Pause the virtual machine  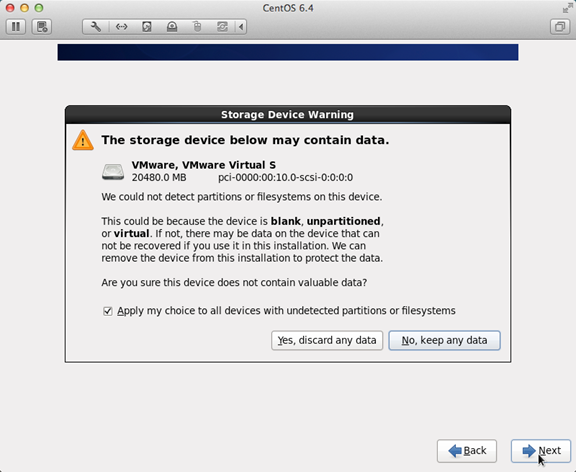click(x=16, y=27)
